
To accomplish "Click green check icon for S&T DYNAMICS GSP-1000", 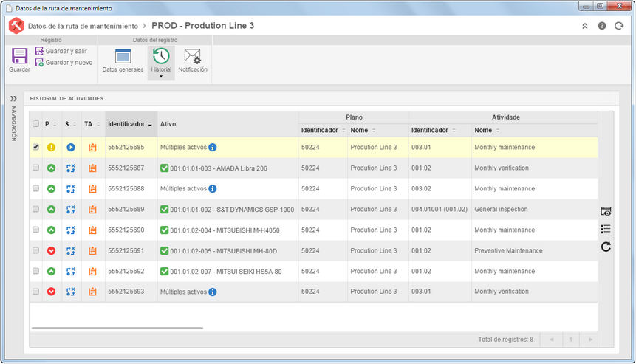I will [164, 209].
